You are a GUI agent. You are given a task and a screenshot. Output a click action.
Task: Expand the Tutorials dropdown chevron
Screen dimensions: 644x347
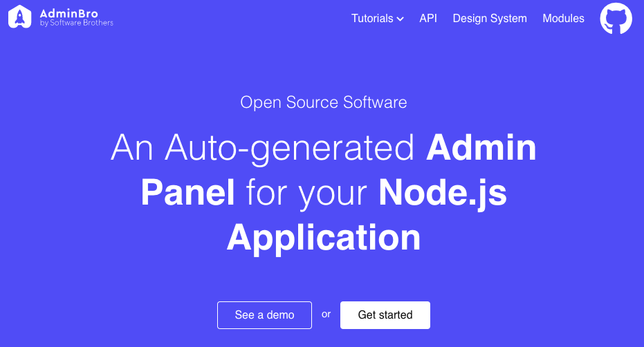400,19
